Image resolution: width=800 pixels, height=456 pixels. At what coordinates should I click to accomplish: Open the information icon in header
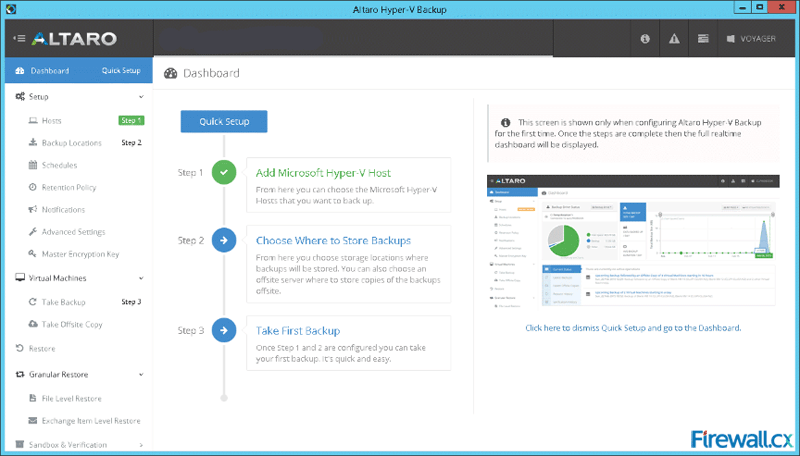pos(645,39)
